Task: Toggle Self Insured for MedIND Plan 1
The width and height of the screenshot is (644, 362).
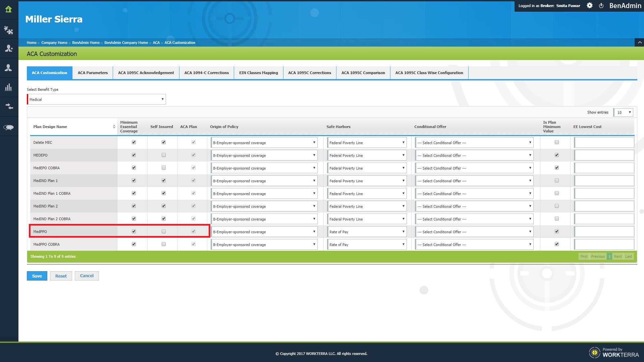Action: 164,180
